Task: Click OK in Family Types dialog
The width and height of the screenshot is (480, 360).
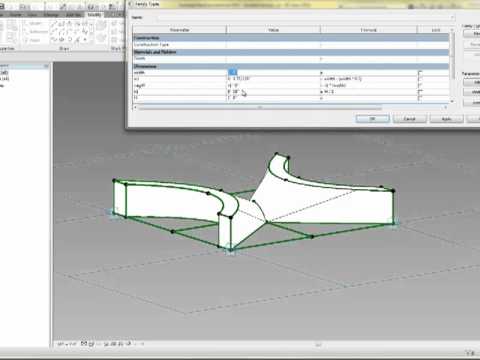Action: coord(372,119)
